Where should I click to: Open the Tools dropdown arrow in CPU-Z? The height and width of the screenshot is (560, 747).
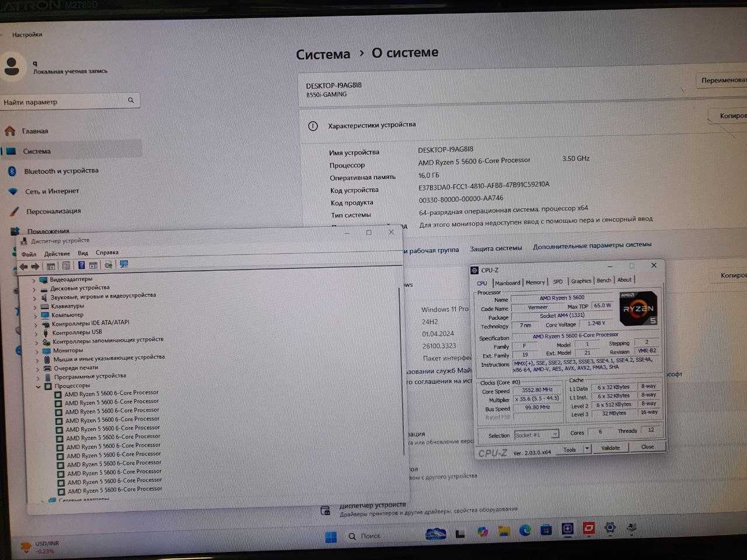click(x=587, y=449)
